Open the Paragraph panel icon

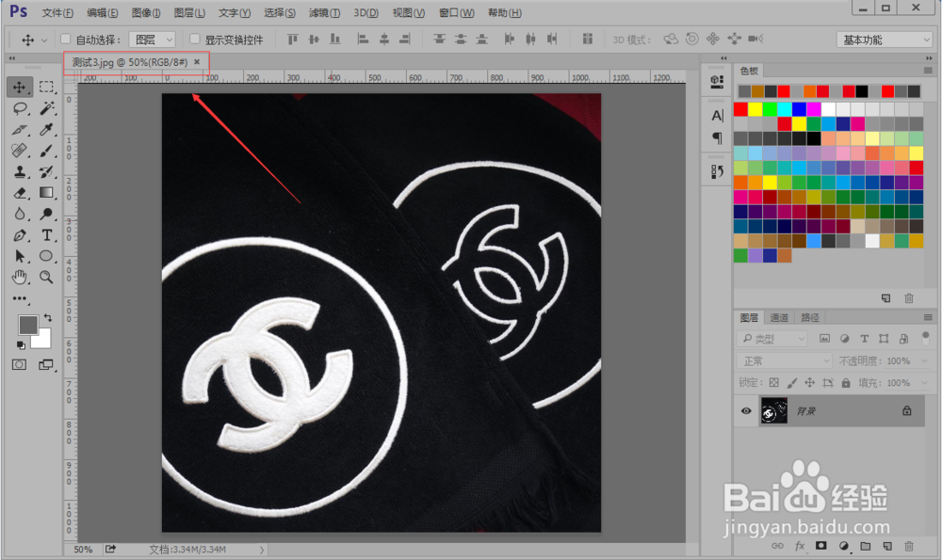(717, 138)
